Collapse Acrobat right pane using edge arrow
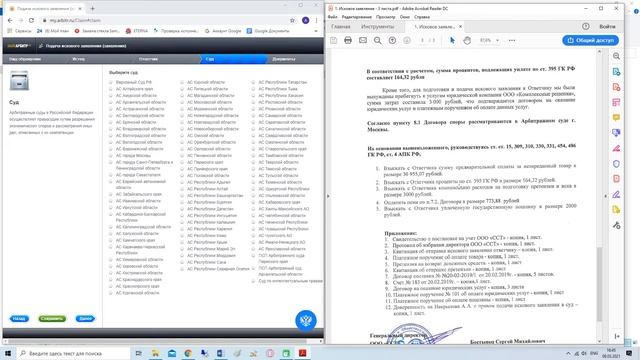The height and width of the screenshot is (360, 640). coord(605,196)
